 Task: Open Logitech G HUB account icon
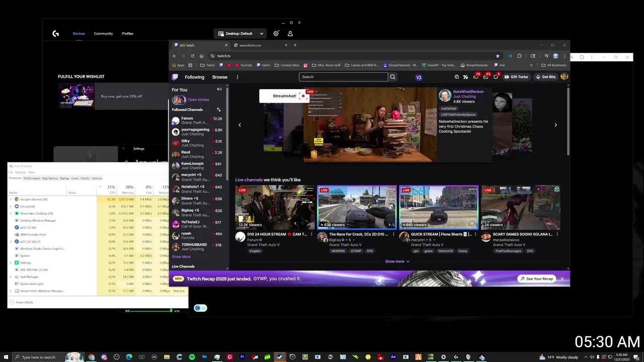click(290, 33)
